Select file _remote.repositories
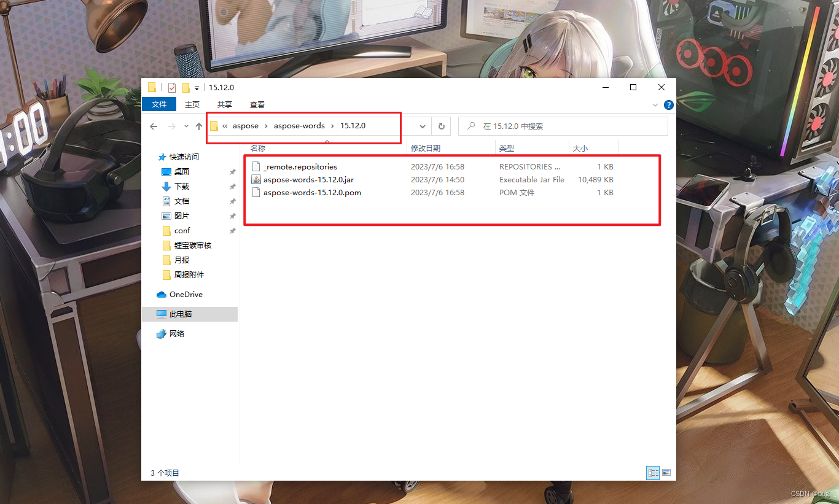 pos(300,166)
